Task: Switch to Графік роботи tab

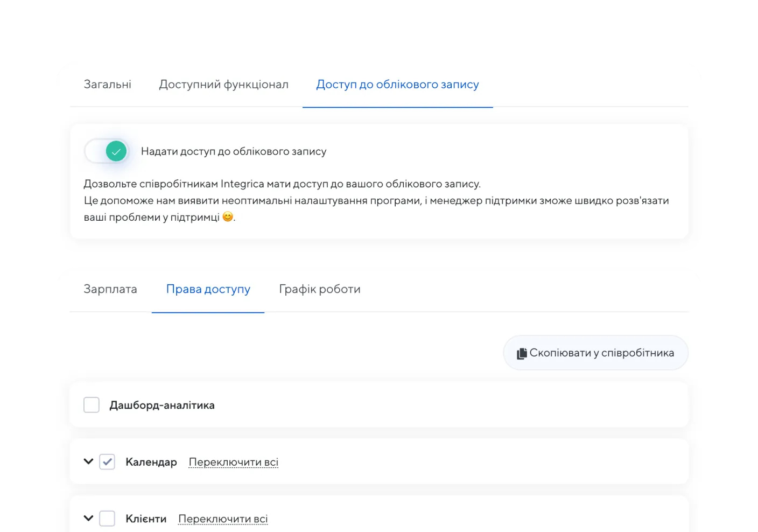Action: pyautogui.click(x=320, y=289)
